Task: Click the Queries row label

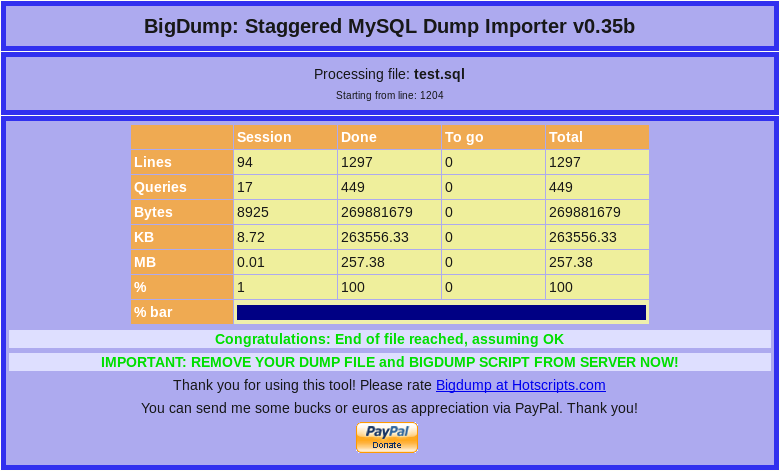Action: click(160, 187)
